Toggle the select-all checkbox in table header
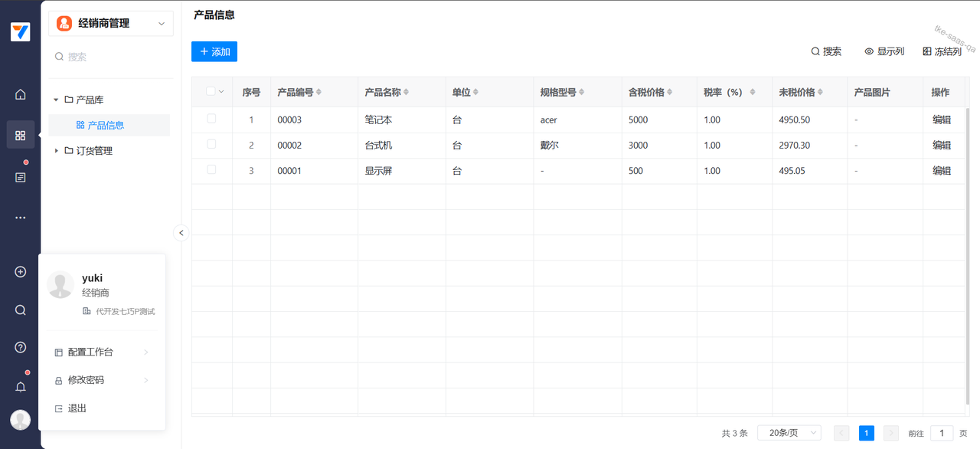This screenshot has height=449, width=980. click(x=211, y=92)
